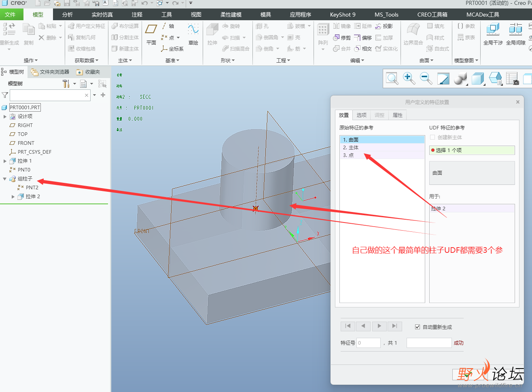532x392 pixels.
Task: Open the 形状 group dropdown
Action: point(228,60)
